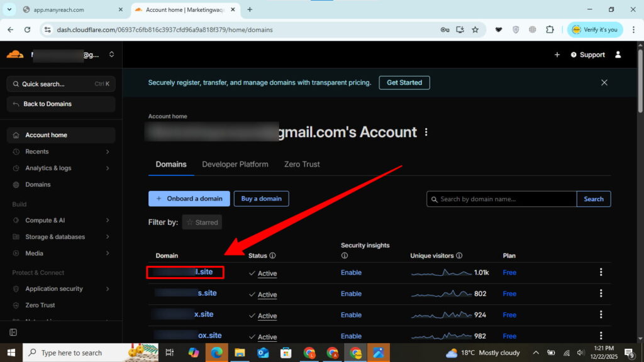Bookmark this page with star icon
Screen dimensions: 644x362
point(475,30)
